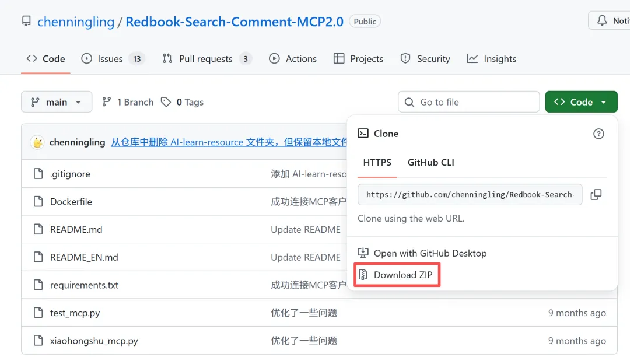Click the green Code dropdown button
The width and height of the screenshot is (630, 364).
[581, 102]
